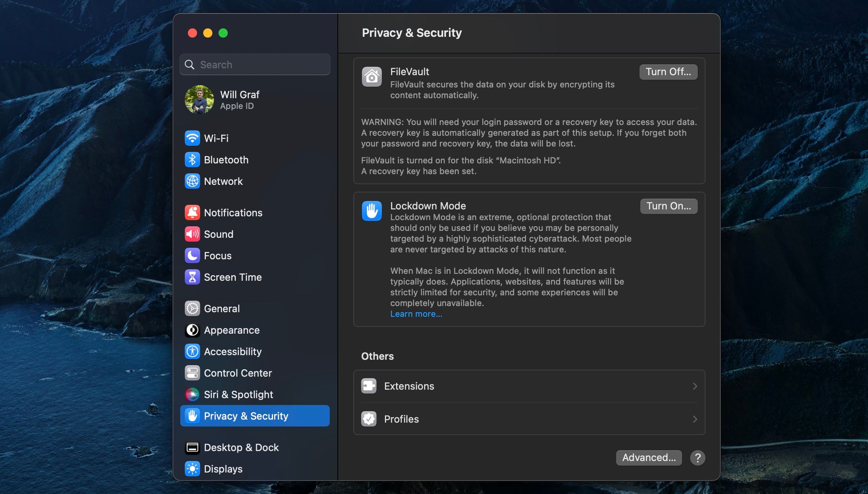Viewport: 868px width, 494px height.
Task: Open Learn more about Lockdown Mode
Action: tap(416, 314)
